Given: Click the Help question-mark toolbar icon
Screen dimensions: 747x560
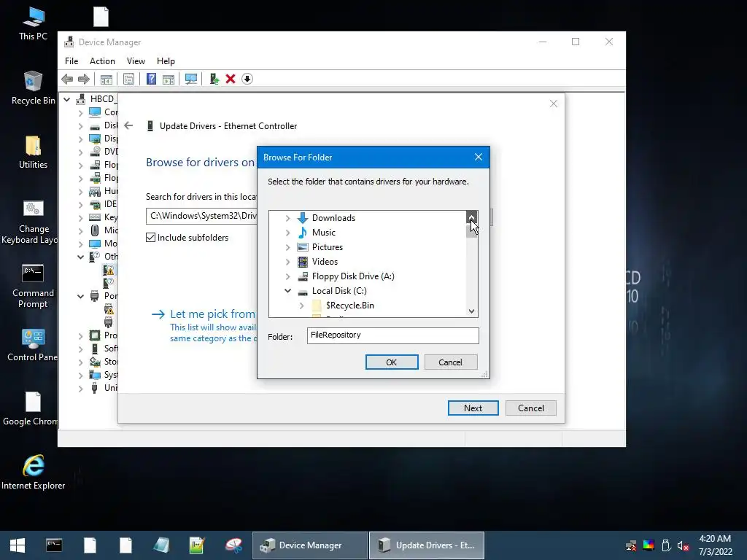Looking at the screenshot, I should (x=151, y=79).
